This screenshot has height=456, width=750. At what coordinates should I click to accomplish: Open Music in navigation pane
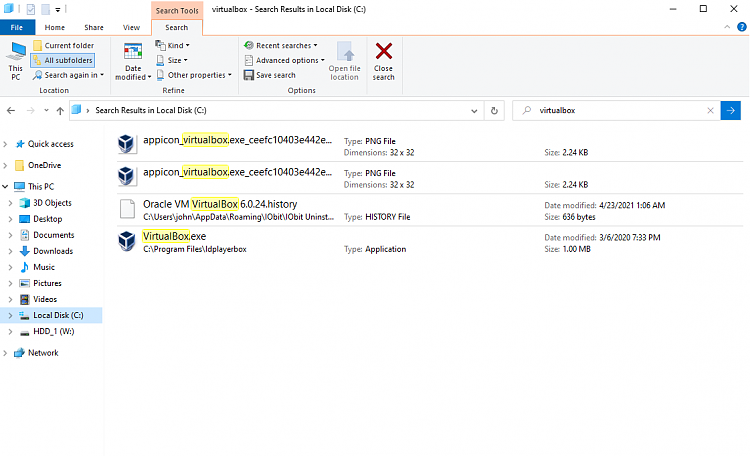tap(44, 267)
